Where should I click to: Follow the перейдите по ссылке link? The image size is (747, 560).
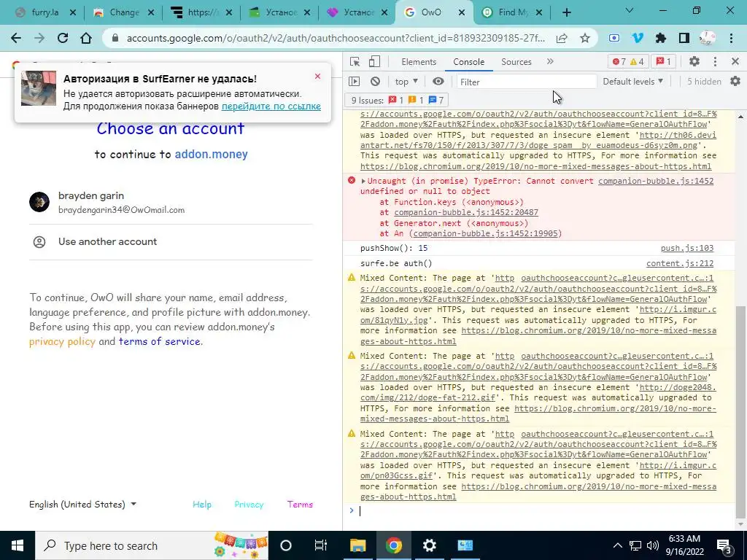(271, 106)
